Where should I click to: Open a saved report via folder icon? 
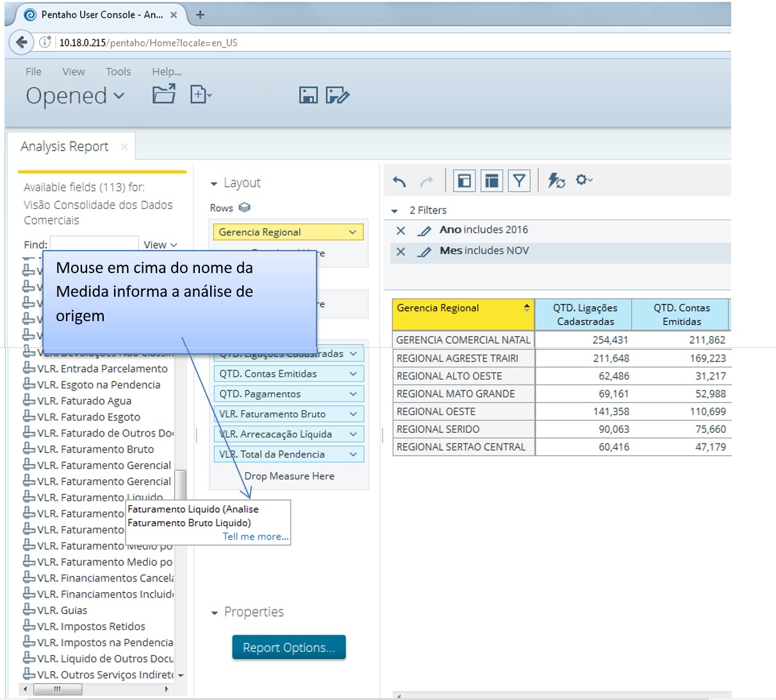pos(164,94)
